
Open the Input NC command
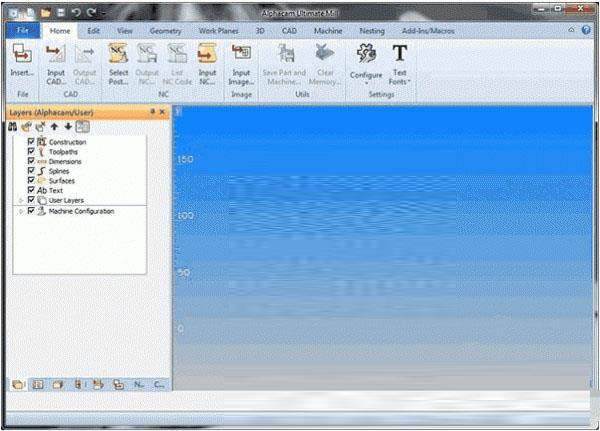(207, 64)
